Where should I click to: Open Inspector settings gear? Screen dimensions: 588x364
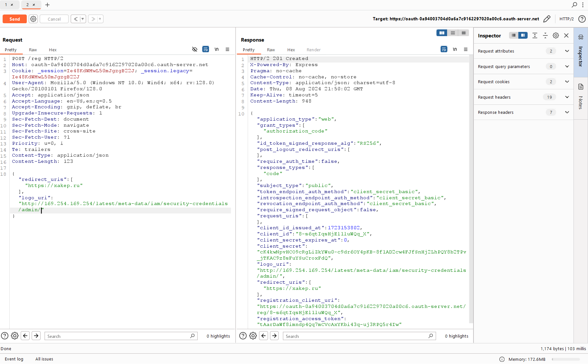[x=556, y=35]
